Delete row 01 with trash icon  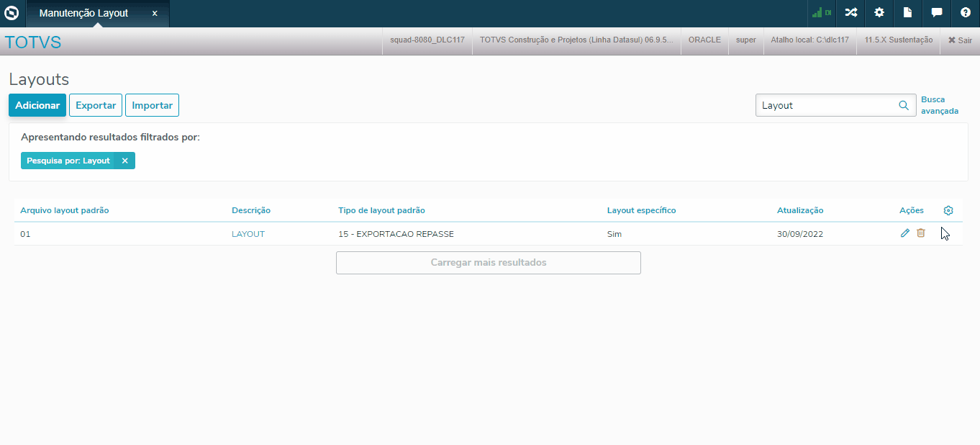[x=920, y=233]
